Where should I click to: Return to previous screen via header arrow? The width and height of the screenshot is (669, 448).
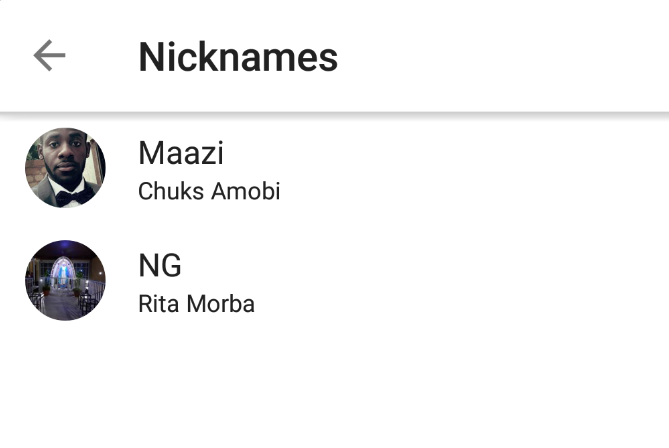pyautogui.click(x=49, y=56)
